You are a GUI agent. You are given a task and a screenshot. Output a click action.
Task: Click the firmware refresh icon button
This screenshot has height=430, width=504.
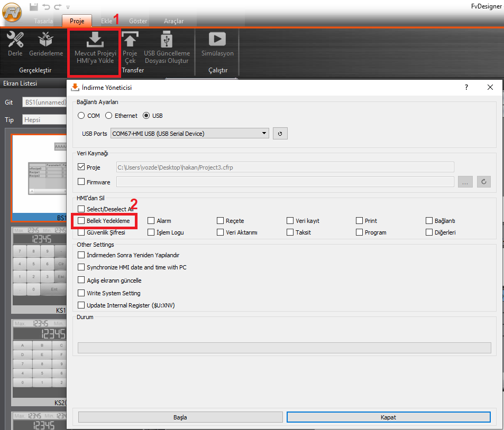tap(484, 182)
